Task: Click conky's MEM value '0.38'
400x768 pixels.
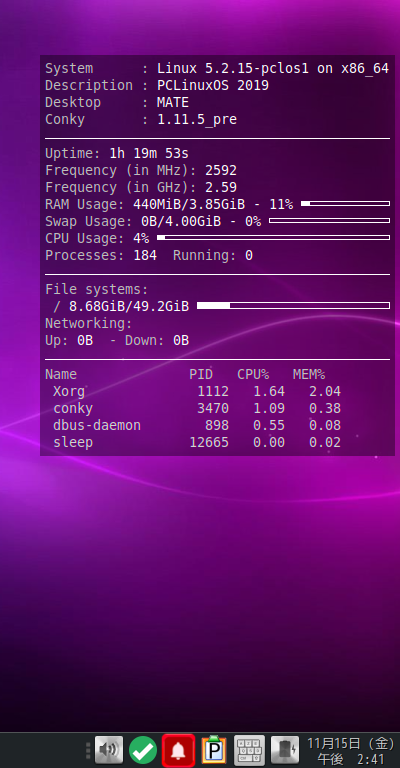Action: point(325,408)
